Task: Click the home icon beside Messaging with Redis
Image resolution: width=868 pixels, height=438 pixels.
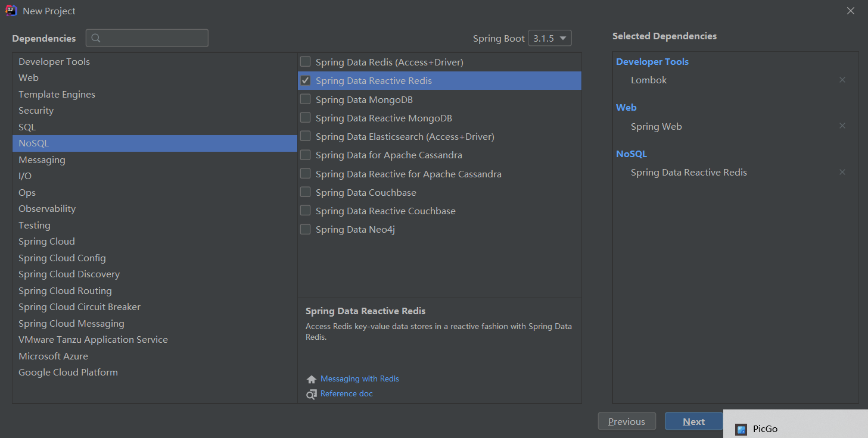Action: coord(311,379)
